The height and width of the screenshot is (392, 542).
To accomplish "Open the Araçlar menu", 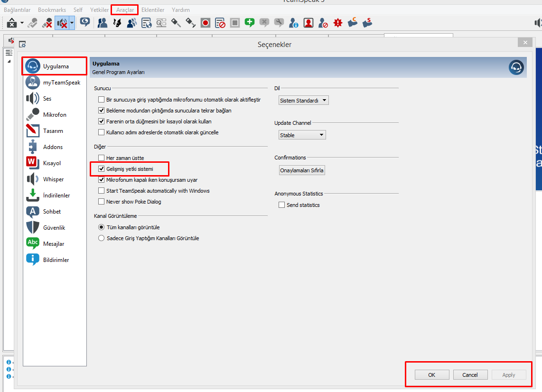I will (x=125, y=9).
